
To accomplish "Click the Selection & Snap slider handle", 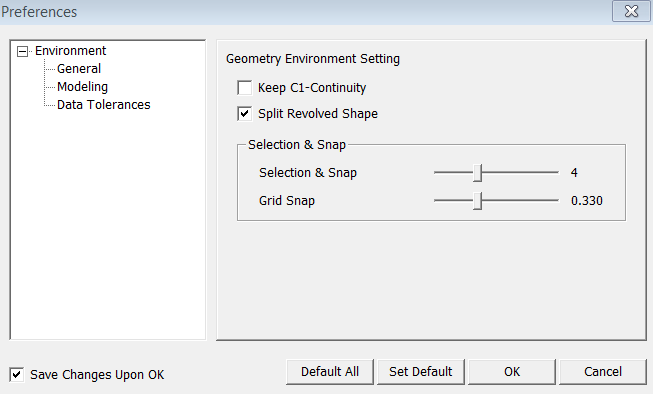I will (478, 172).
